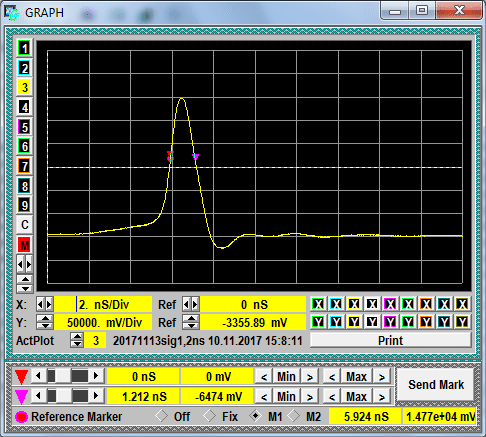Click the 1.212 nS marker time field
486x437 pixels.
pos(143,397)
